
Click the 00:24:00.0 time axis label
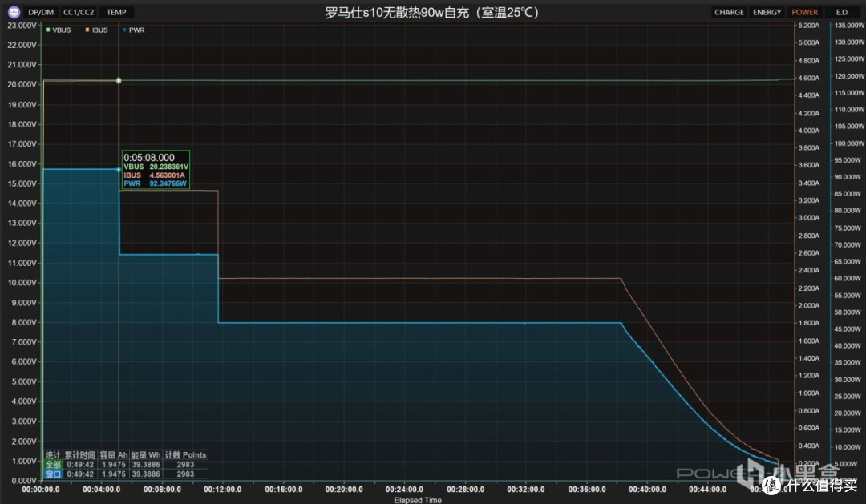[x=404, y=489]
